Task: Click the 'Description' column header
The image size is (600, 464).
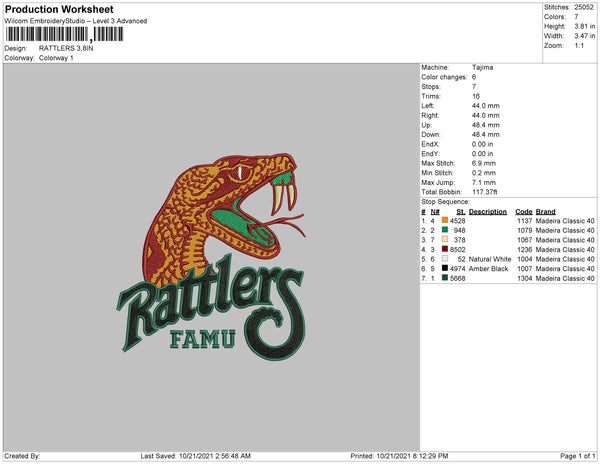Action: (488, 212)
